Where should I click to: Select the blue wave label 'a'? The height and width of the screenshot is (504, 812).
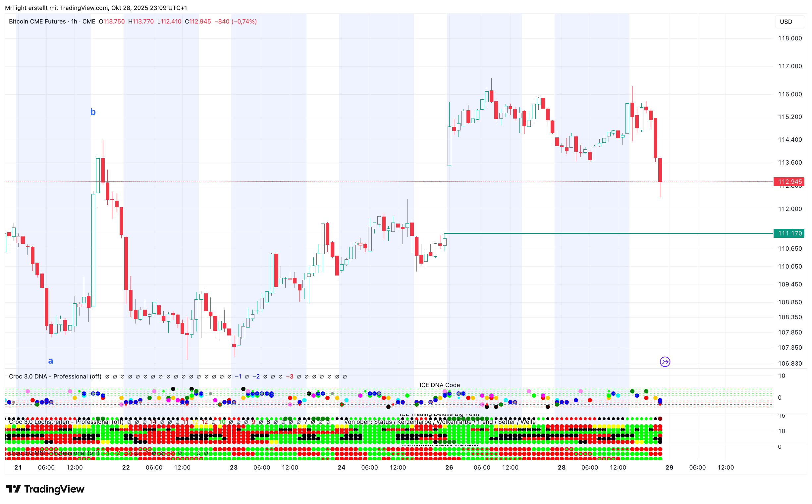coord(51,361)
